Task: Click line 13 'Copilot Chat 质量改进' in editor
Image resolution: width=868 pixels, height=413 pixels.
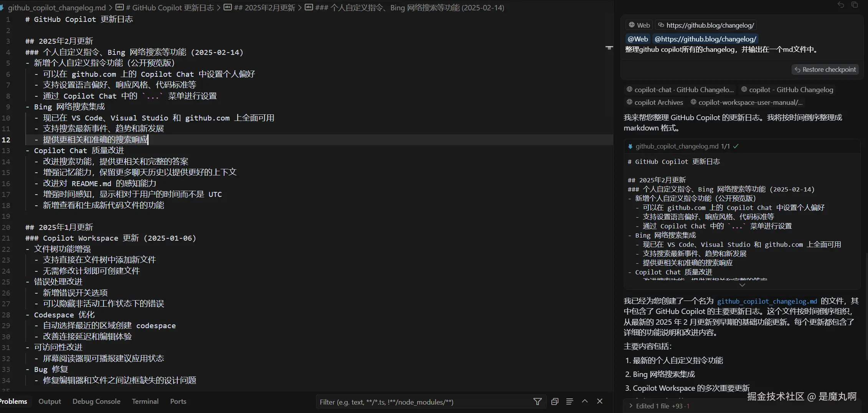Action: pos(79,150)
